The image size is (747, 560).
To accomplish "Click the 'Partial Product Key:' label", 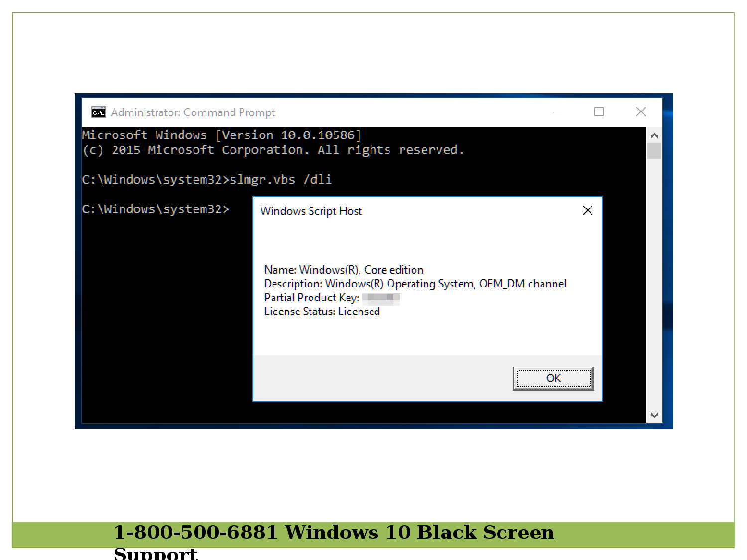I will [x=312, y=298].
